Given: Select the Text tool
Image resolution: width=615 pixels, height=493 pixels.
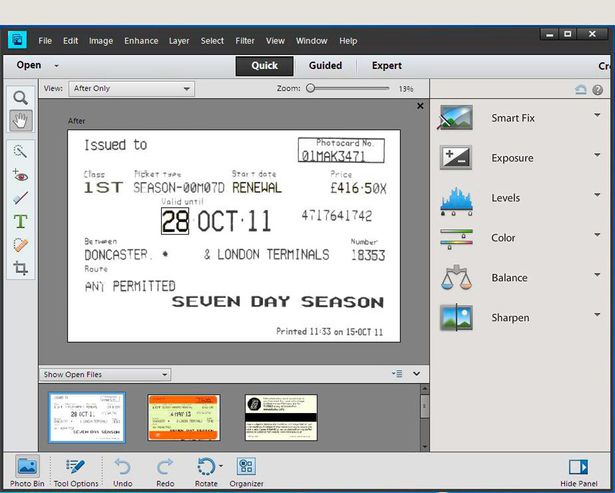Looking at the screenshot, I should click(20, 221).
